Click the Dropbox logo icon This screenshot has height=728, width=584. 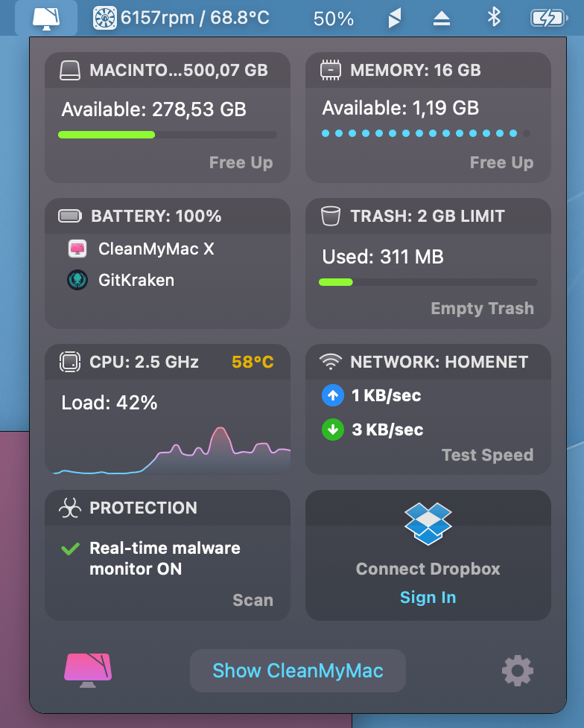point(428,523)
